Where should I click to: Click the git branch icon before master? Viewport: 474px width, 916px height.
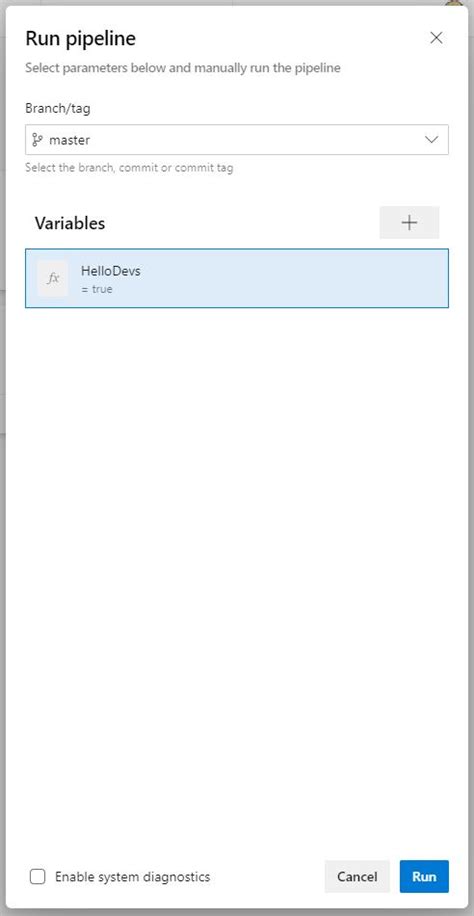[x=37, y=140]
